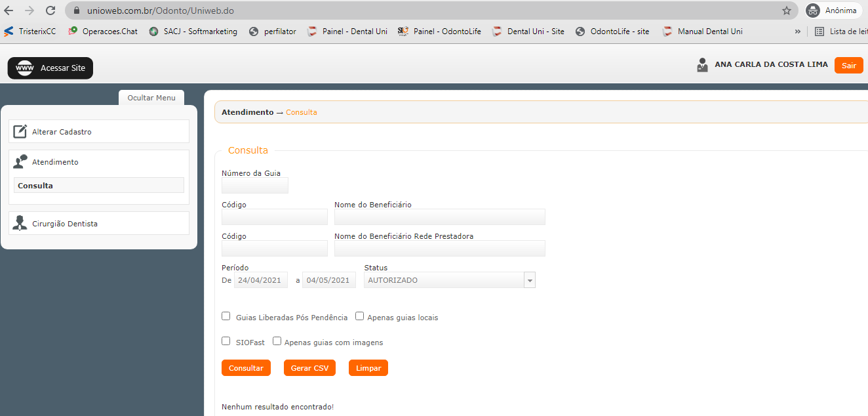Enable Apenas guias com imagens checkbox
868x416 pixels.
[277, 341]
